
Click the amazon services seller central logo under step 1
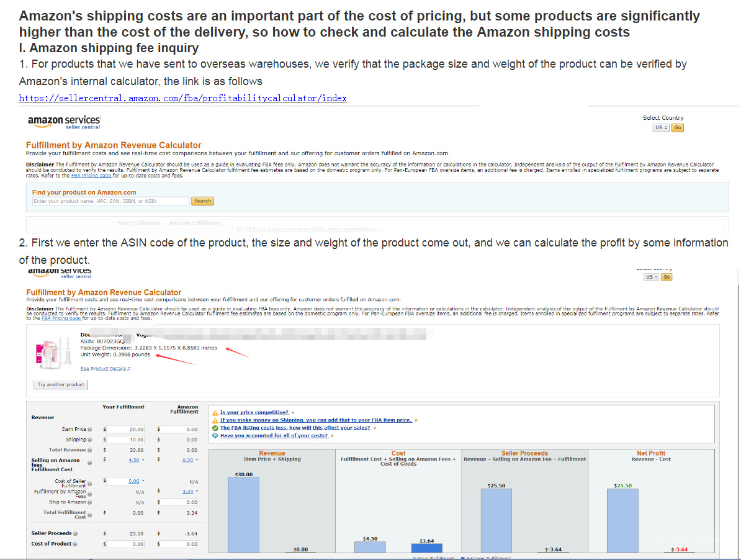(65, 122)
